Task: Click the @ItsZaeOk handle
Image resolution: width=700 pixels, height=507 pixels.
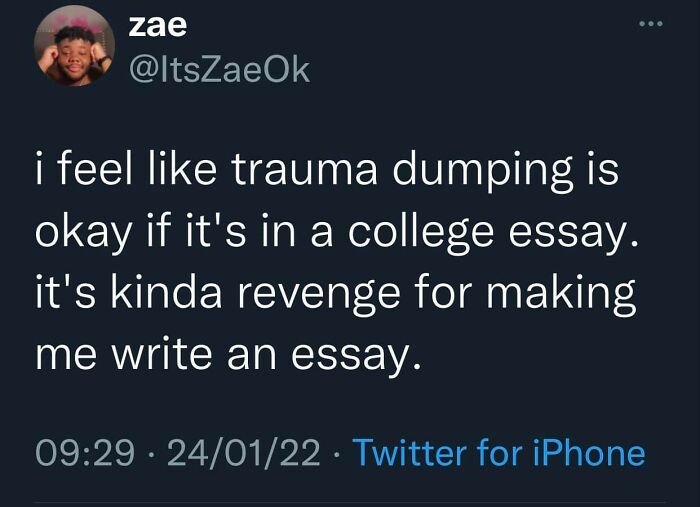Action: click(220, 70)
